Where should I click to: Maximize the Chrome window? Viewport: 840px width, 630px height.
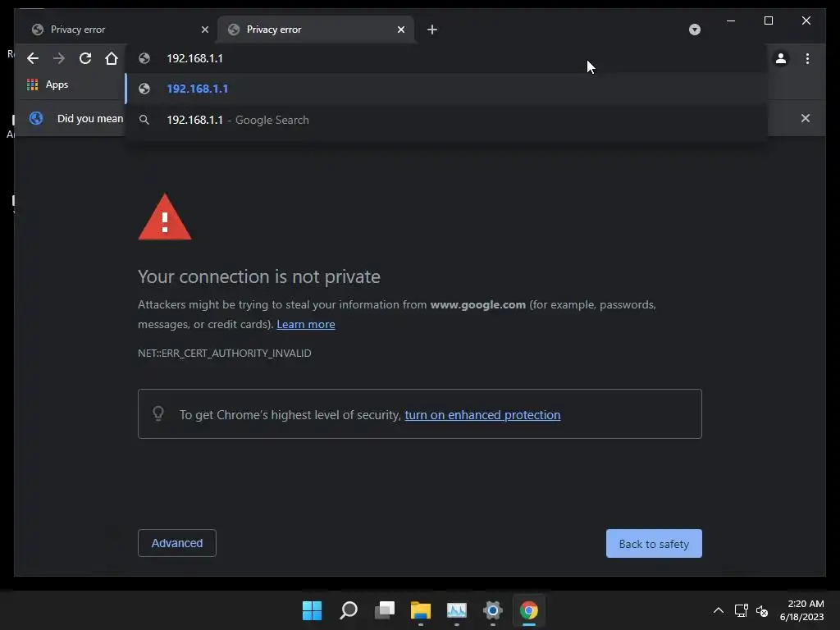click(768, 21)
